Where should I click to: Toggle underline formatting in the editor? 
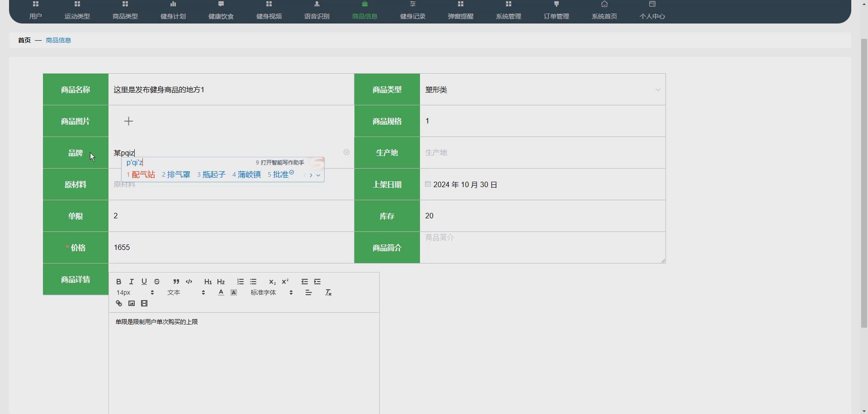[144, 282]
